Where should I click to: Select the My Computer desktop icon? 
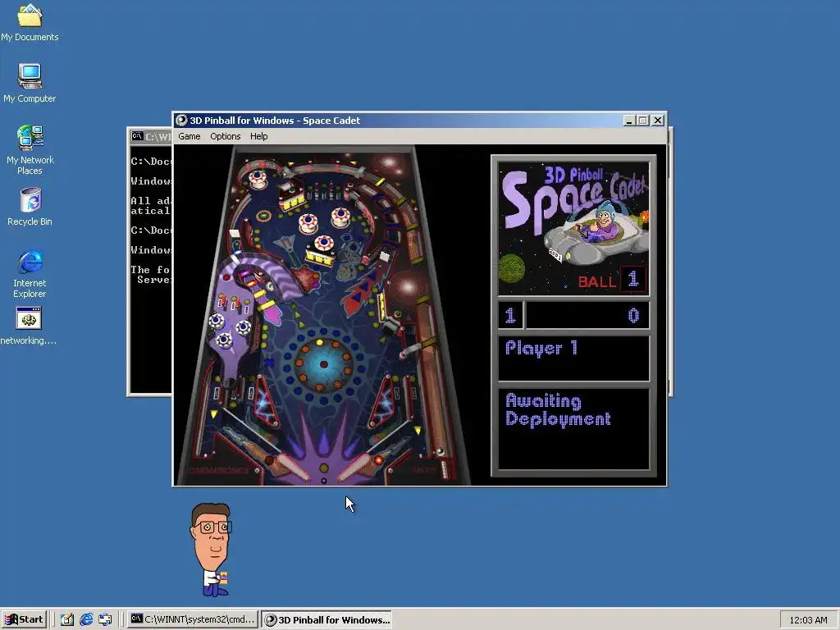tap(30, 83)
